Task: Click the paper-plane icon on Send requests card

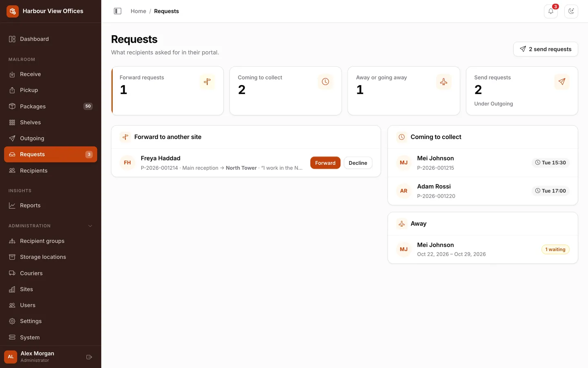Action: [562, 82]
